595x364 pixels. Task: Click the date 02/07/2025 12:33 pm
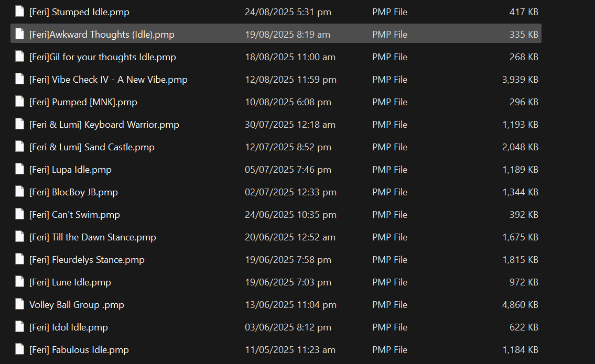(x=290, y=192)
